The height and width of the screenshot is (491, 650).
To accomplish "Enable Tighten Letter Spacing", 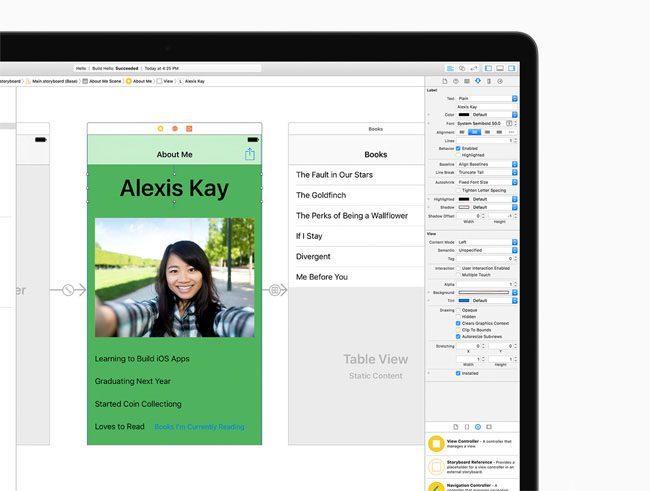I will (x=458, y=190).
